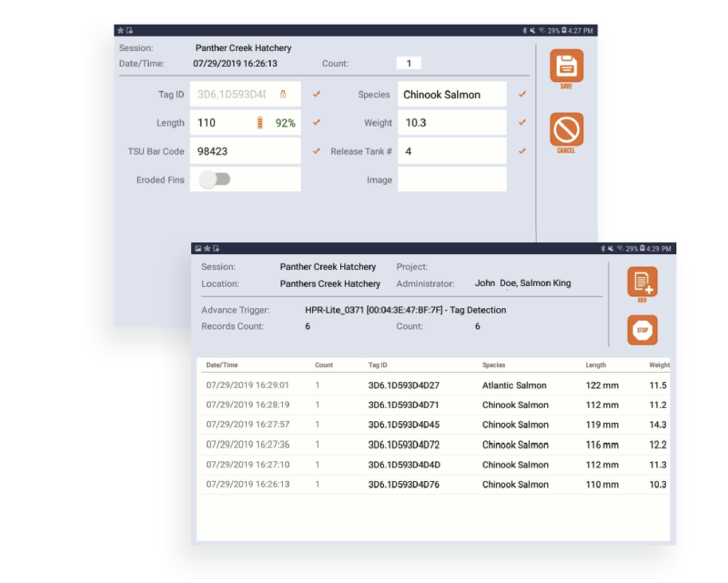Tap the Add record icon

[x=642, y=281]
